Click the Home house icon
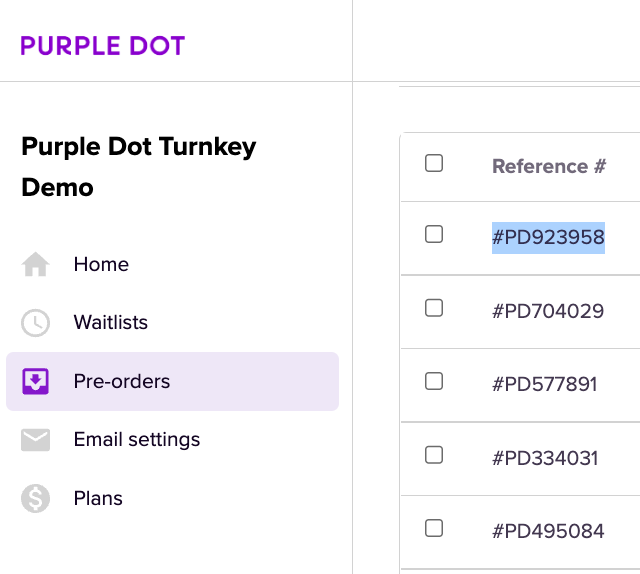The image size is (640, 574). (x=36, y=265)
